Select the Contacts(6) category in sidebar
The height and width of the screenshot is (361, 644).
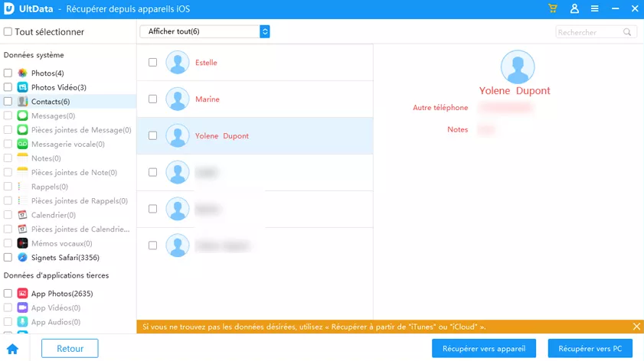(51, 102)
